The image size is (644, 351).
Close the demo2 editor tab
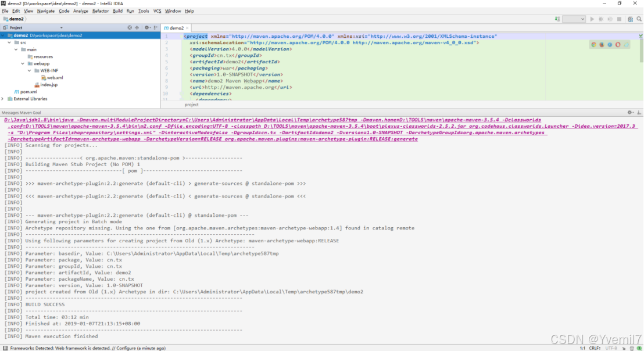pos(187,28)
